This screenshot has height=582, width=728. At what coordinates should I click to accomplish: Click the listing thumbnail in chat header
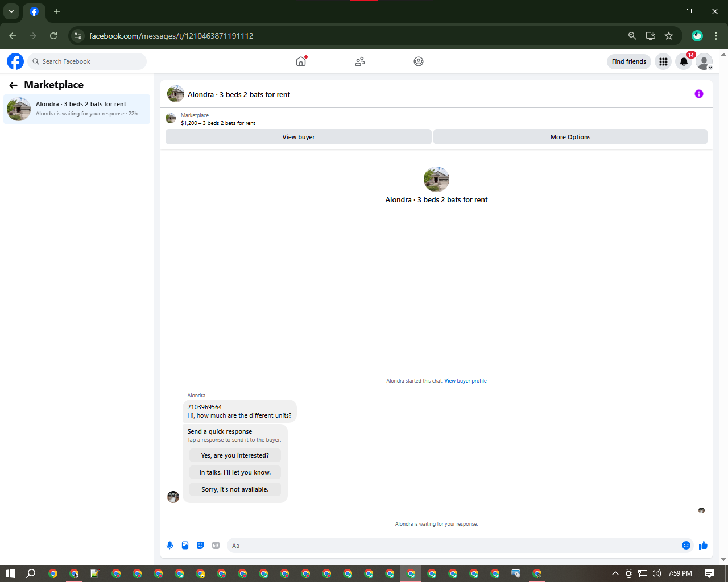point(176,94)
